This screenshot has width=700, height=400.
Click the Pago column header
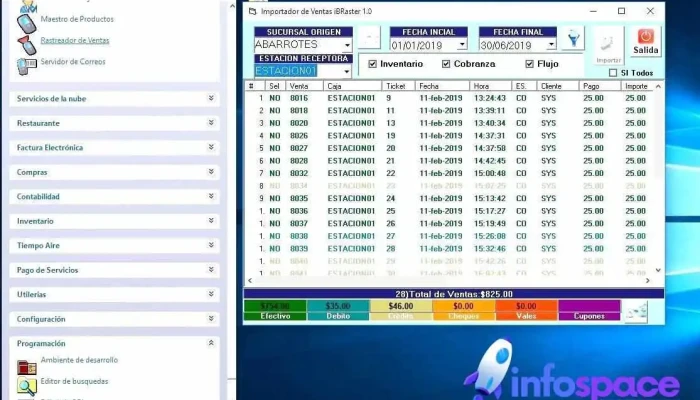point(599,86)
